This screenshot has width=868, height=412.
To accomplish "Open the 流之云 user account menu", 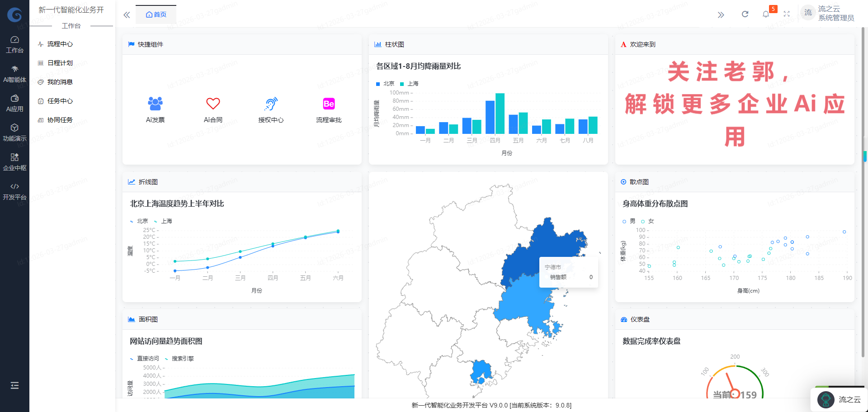I will pyautogui.click(x=827, y=13).
